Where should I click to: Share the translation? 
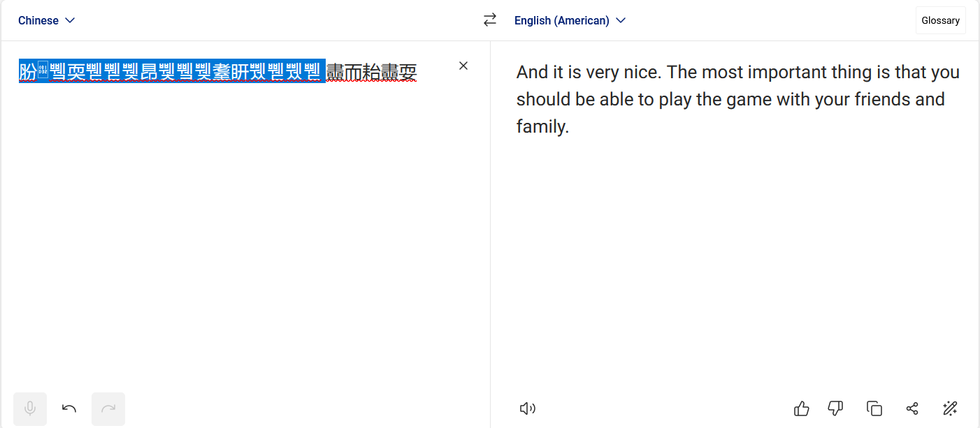click(911, 408)
